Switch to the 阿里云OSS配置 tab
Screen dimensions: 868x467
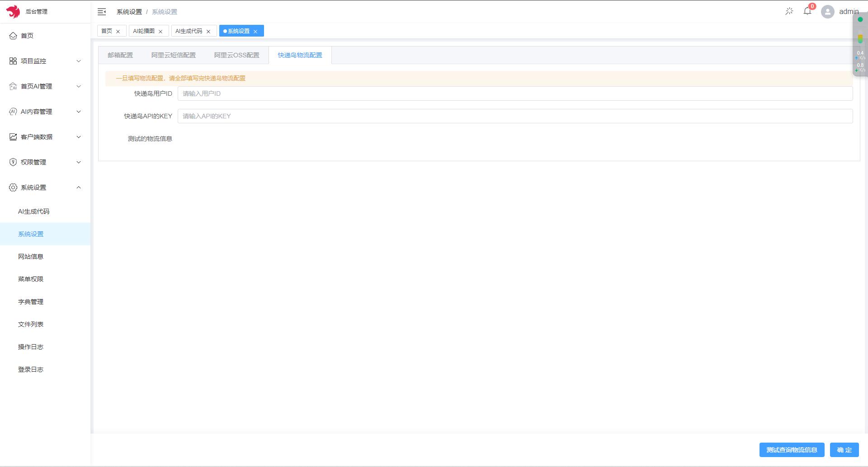pos(237,55)
